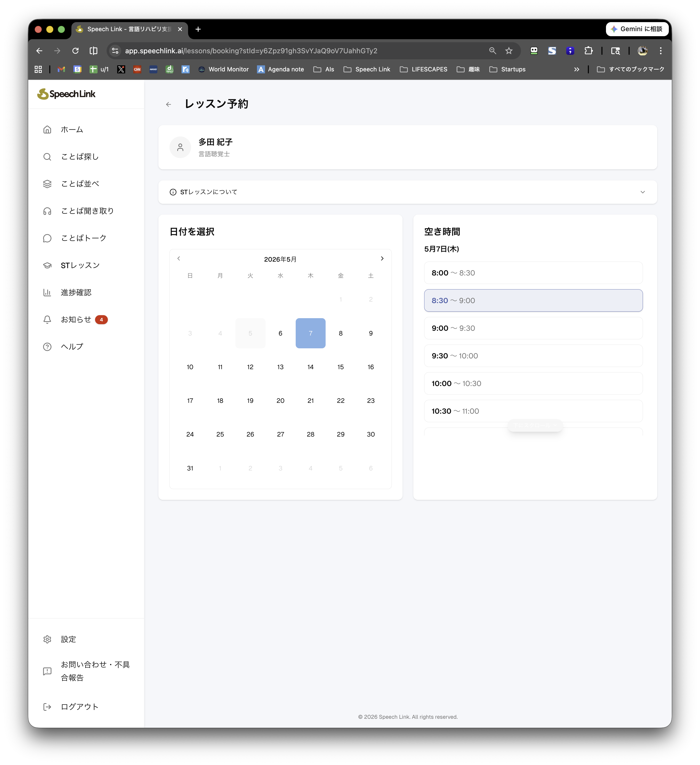
Task: Click the zoom magnifier icon in address bar
Action: coord(492,51)
